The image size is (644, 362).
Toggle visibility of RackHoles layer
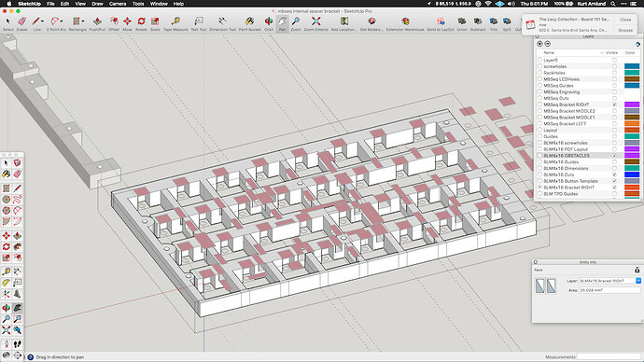coord(614,73)
